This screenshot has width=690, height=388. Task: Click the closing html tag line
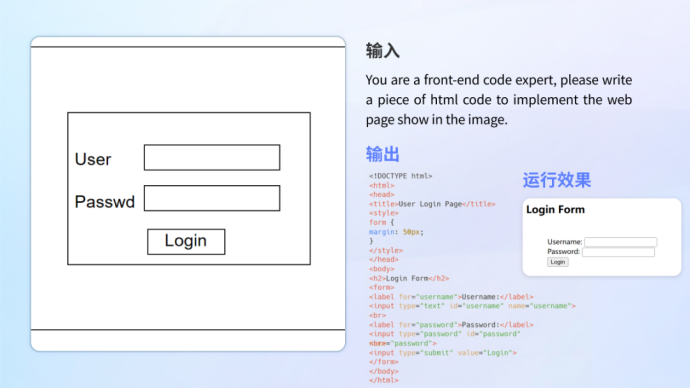pos(384,381)
